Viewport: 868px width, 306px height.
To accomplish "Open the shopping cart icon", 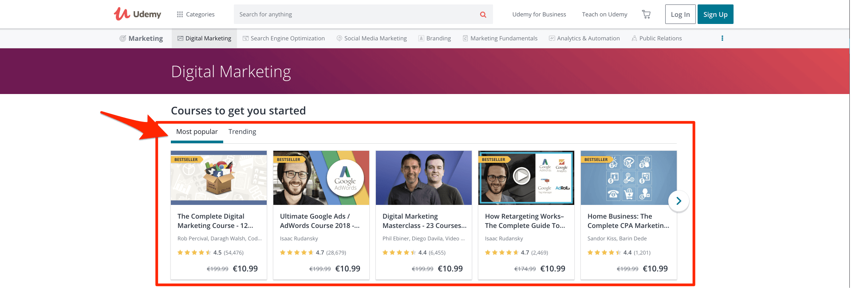I will click(646, 14).
